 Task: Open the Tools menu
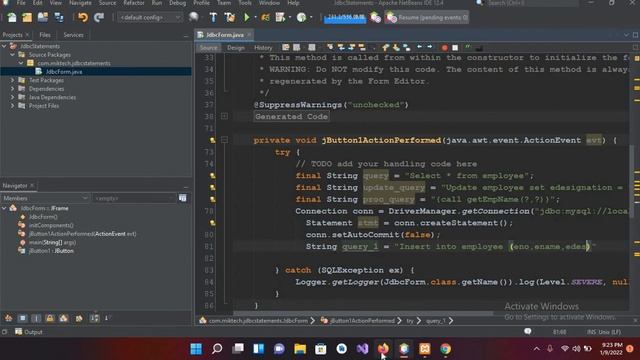point(245,3)
